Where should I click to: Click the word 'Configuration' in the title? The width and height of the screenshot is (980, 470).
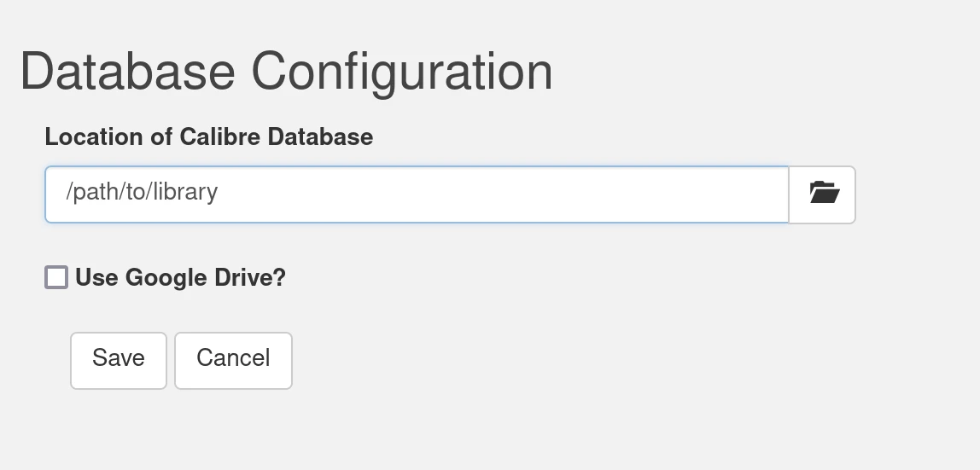pyautogui.click(x=401, y=72)
